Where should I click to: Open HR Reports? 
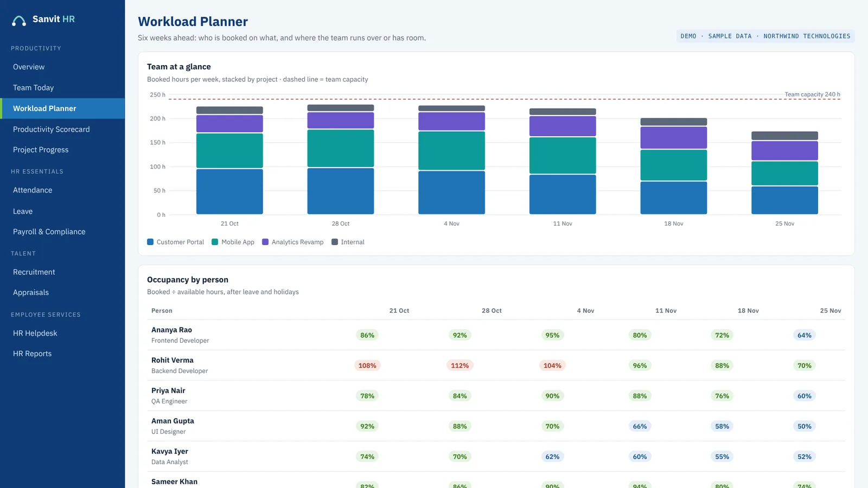coord(62,354)
